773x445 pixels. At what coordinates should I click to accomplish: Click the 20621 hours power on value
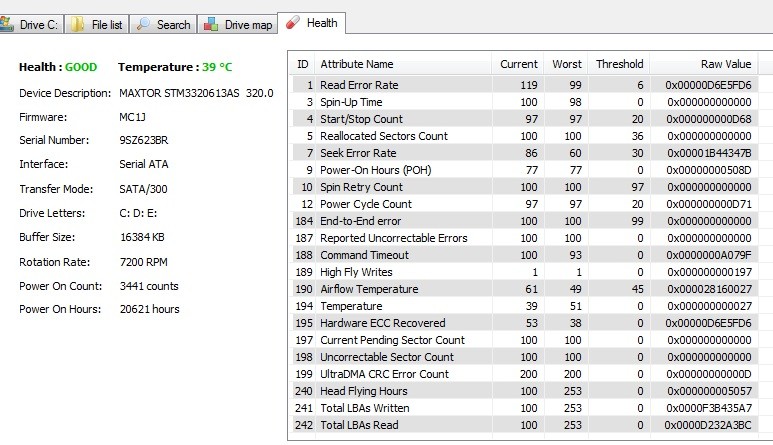coord(149,309)
